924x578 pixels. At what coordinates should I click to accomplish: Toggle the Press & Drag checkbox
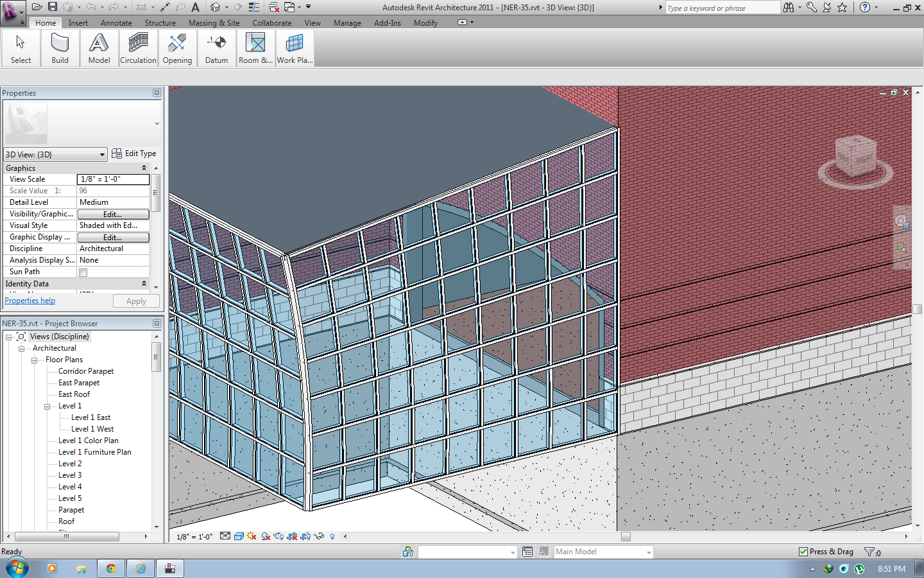click(x=803, y=552)
